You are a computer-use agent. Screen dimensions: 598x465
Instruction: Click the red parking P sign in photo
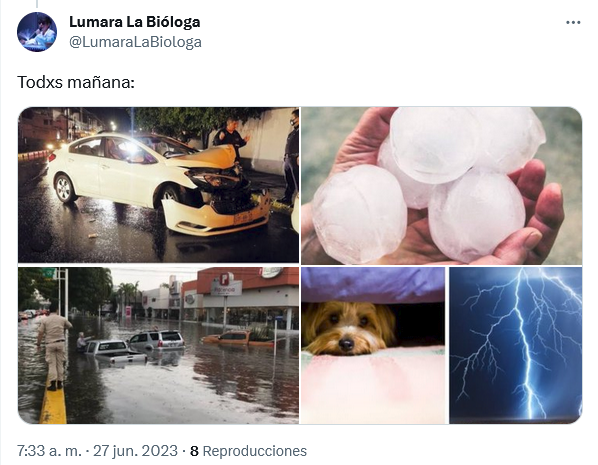(x=227, y=279)
